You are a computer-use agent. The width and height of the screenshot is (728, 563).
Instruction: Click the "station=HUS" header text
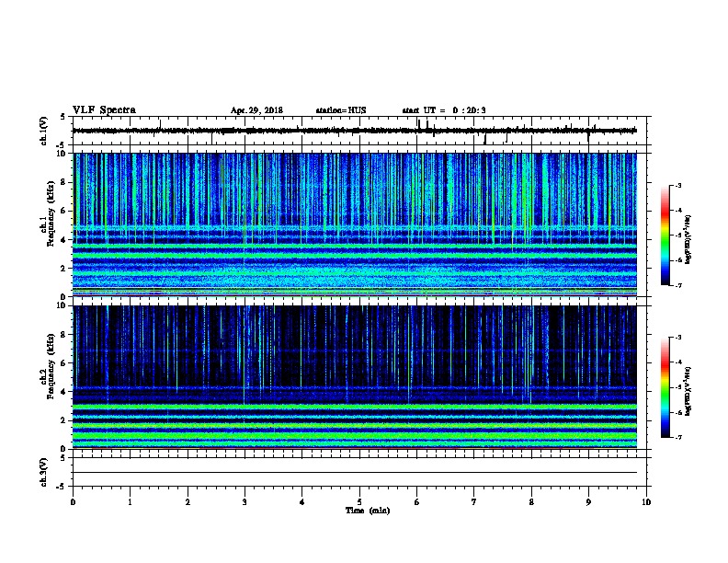(x=341, y=110)
